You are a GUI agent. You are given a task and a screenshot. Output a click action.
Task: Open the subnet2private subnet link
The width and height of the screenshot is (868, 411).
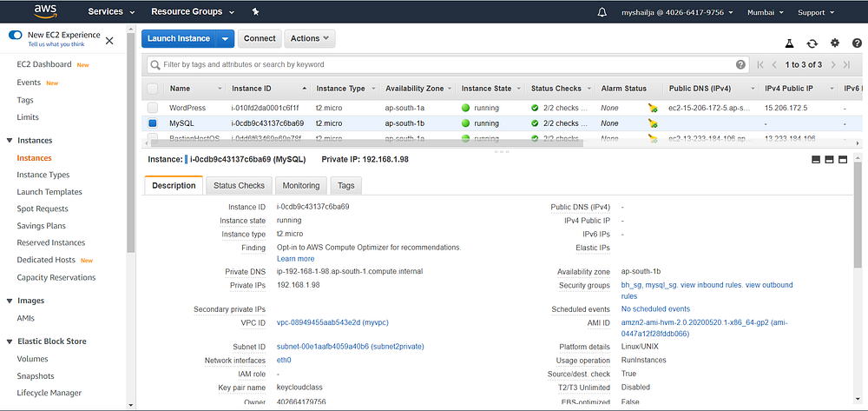(351, 347)
